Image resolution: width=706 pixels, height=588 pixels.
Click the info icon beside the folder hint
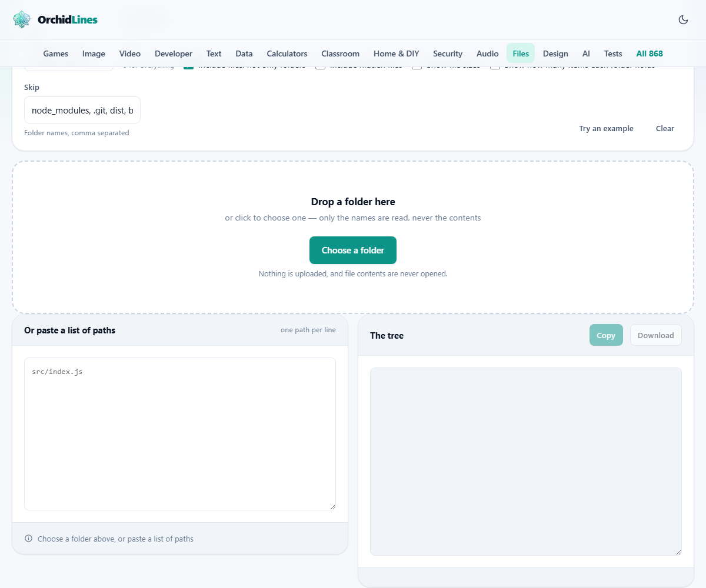28,539
